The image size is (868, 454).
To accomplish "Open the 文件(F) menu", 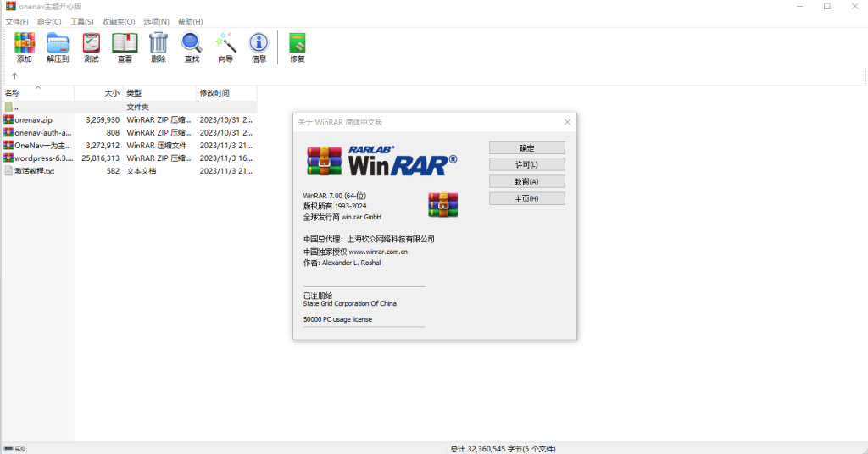I will pyautogui.click(x=17, y=21).
